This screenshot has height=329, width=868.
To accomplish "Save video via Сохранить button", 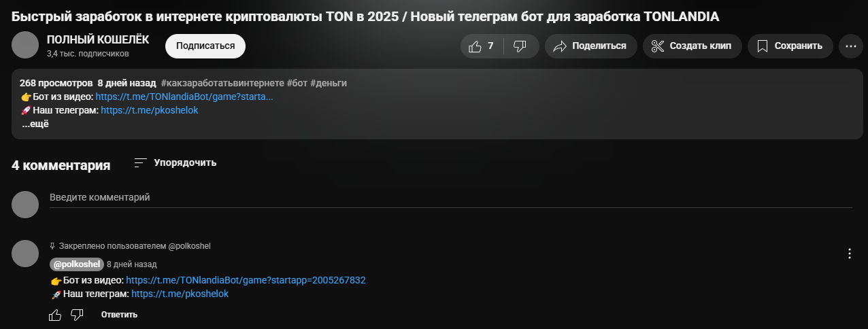I will [790, 46].
